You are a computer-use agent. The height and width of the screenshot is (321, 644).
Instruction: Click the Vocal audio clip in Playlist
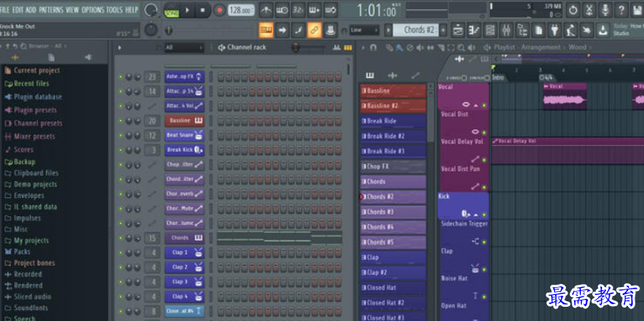tap(564, 96)
